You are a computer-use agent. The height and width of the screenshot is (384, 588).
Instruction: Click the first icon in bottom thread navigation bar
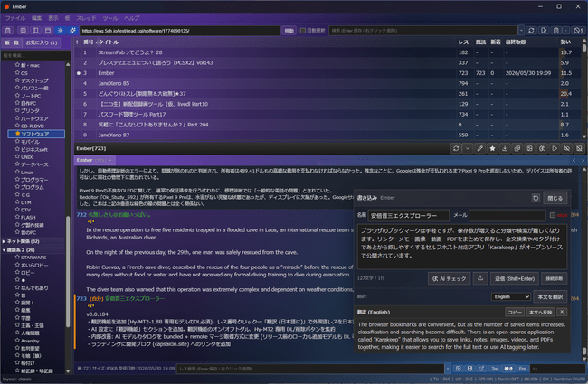tap(458, 369)
